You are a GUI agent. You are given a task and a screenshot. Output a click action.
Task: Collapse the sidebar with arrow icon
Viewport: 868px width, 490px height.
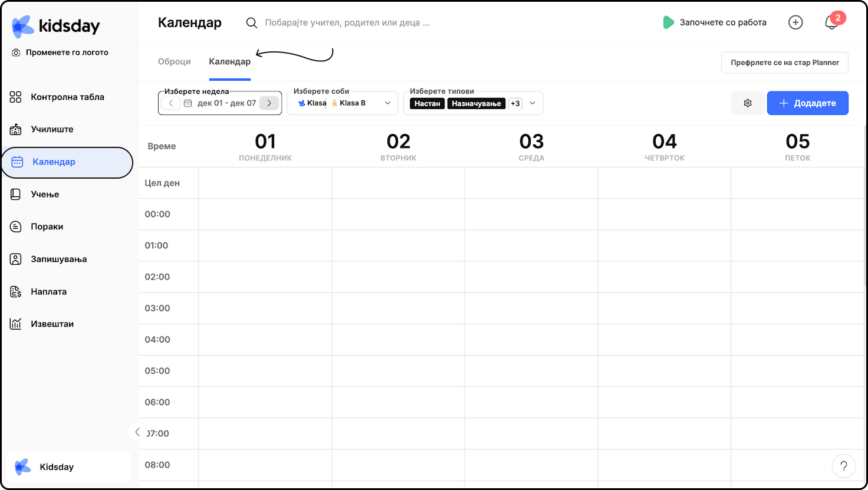tap(137, 432)
